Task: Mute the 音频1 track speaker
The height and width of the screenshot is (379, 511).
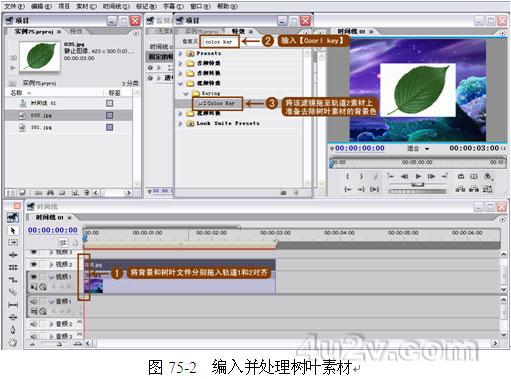Action: point(34,301)
